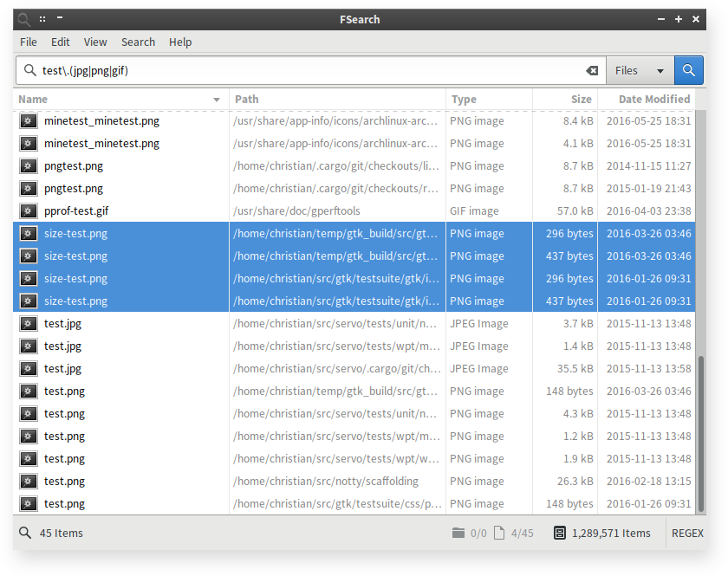Click icon of 437-byte size-test.png from 2016-01-26

[29, 301]
